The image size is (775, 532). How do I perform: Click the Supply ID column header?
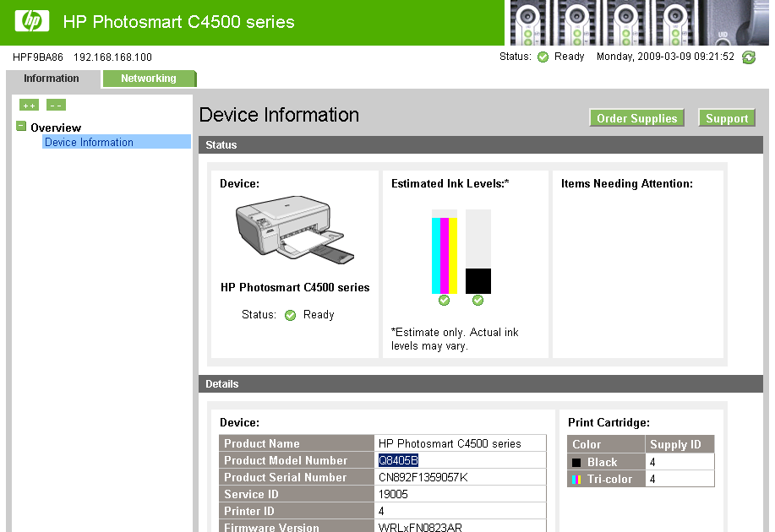tap(679, 444)
